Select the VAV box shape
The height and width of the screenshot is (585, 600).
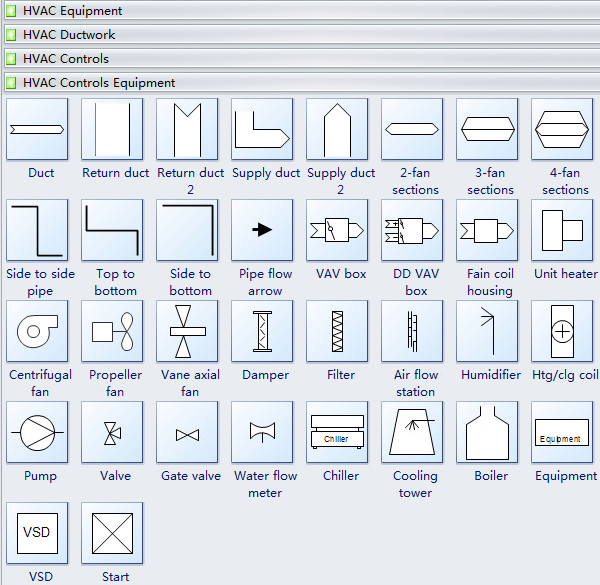338,230
